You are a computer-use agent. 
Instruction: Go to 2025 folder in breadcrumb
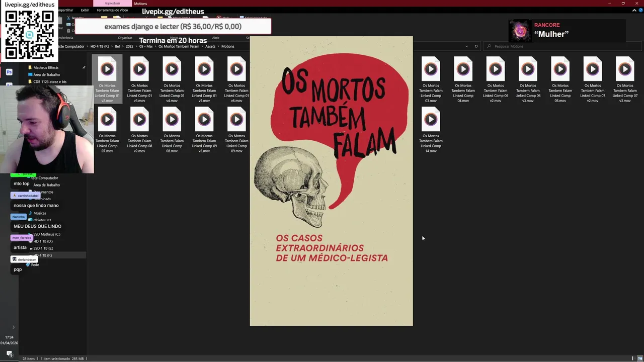pos(129,46)
